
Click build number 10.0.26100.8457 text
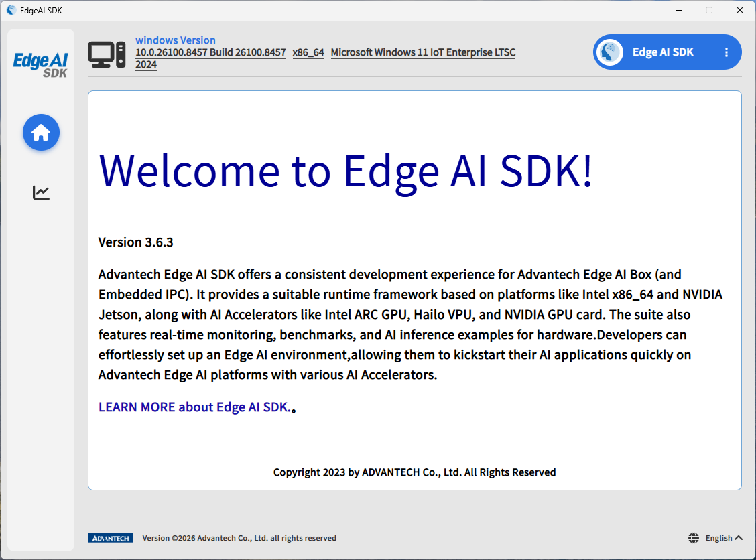pyautogui.click(x=210, y=52)
